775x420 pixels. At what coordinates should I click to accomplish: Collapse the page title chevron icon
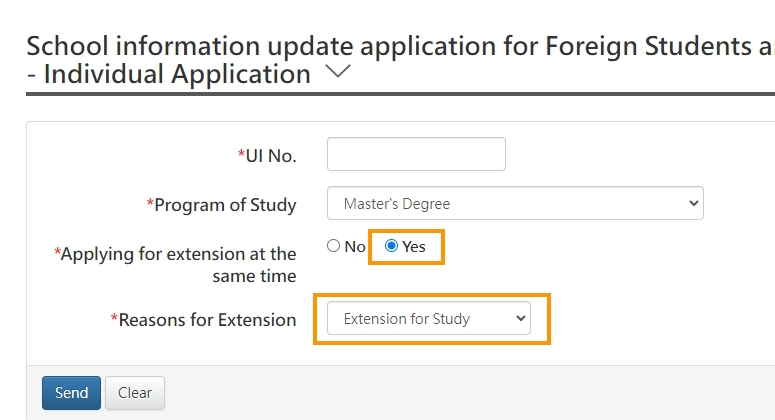point(338,72)
